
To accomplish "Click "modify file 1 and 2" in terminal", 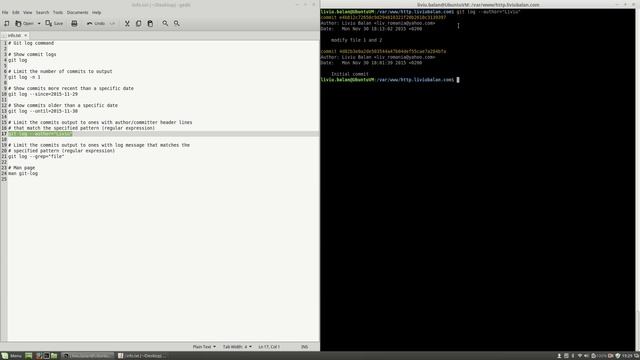I will [x=356, y=40].
